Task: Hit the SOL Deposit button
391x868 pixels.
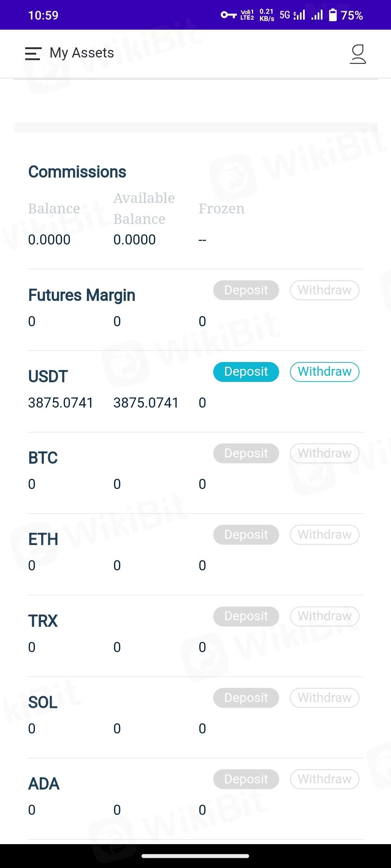Action: pos(246,698)
